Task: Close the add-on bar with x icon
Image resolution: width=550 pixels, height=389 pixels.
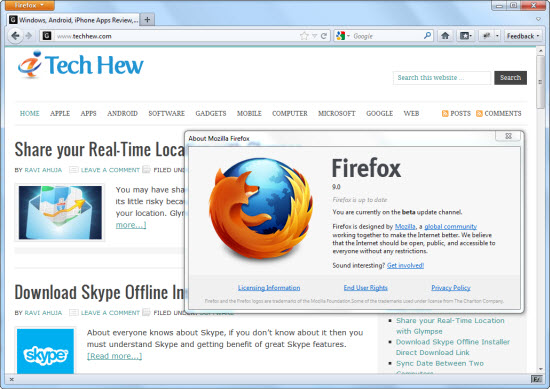Action: (12, 379)
